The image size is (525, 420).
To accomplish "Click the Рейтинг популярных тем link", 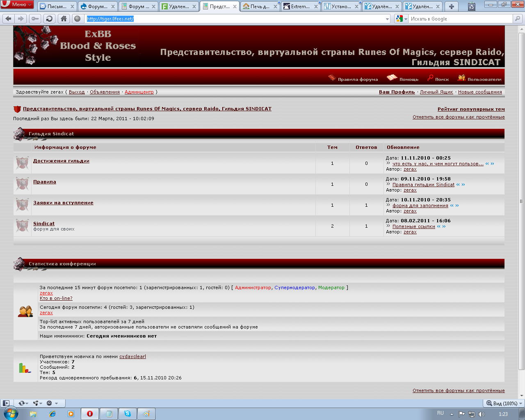I will 471,109.
